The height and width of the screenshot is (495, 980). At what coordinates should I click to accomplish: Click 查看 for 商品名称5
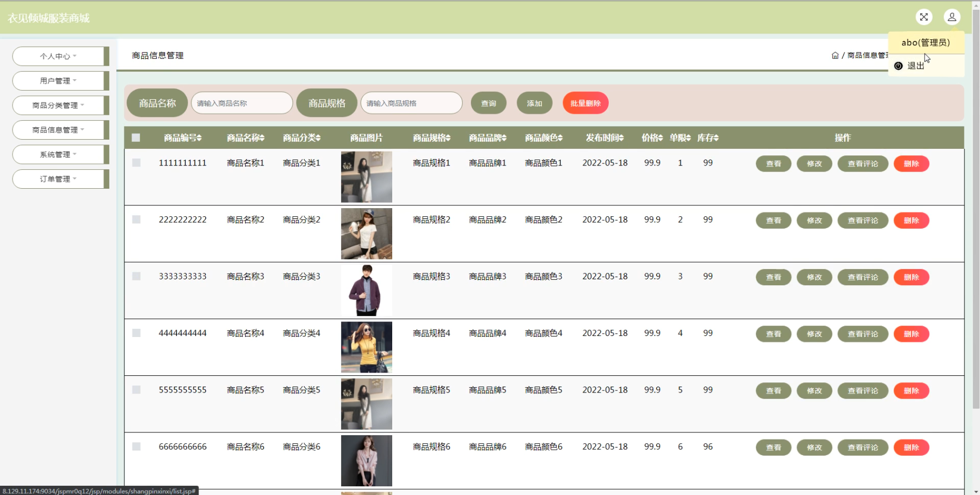point(774,391)
